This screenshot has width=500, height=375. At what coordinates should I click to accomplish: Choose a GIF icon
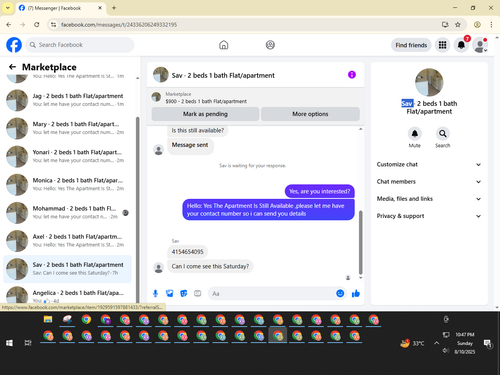click(x=198, y=293)
